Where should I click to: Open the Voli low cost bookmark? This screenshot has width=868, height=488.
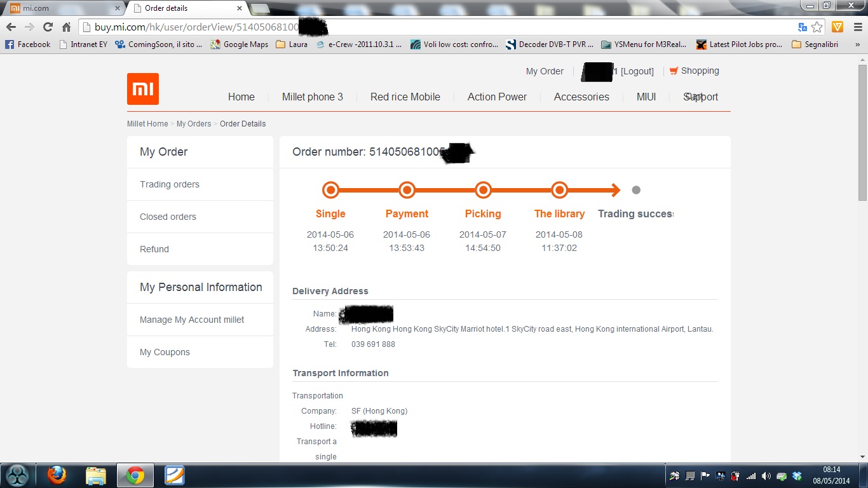tap(455, 44)
